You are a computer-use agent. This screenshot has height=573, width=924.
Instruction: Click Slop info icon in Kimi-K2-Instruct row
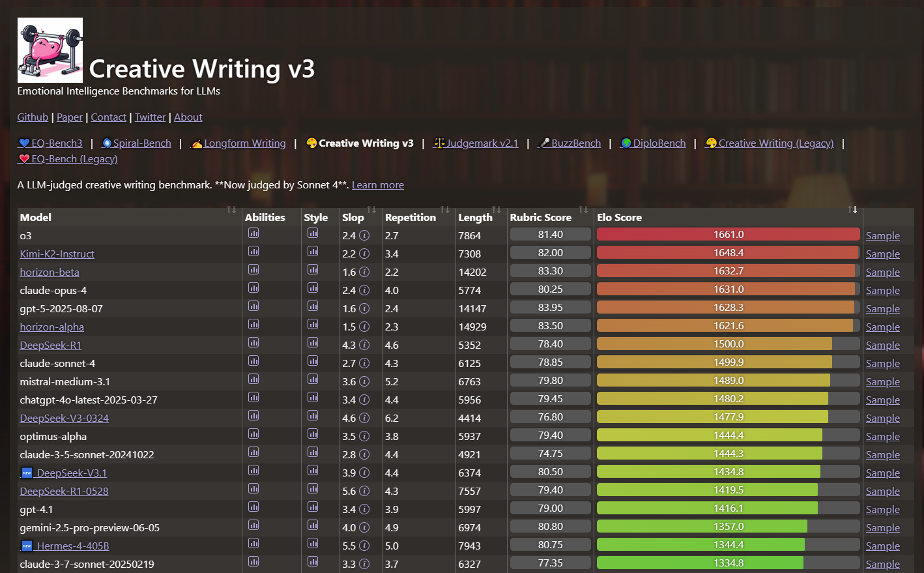(x=364, y=254)
